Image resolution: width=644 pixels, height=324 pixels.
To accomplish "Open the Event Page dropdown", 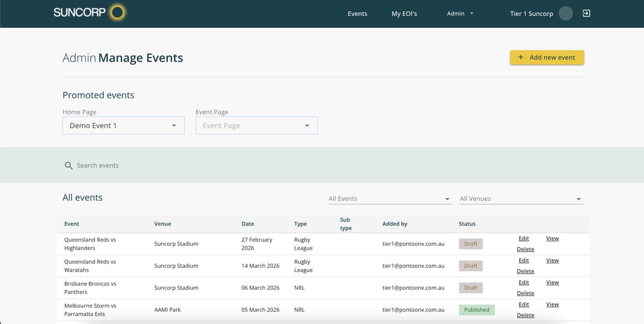I will click(257, 126).
